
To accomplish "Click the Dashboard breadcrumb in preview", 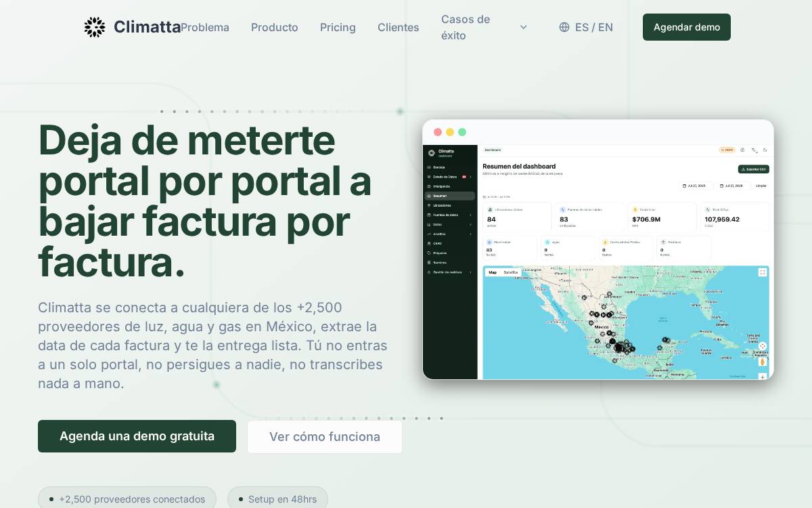I will pyautogui.click(x=493, y=150).
